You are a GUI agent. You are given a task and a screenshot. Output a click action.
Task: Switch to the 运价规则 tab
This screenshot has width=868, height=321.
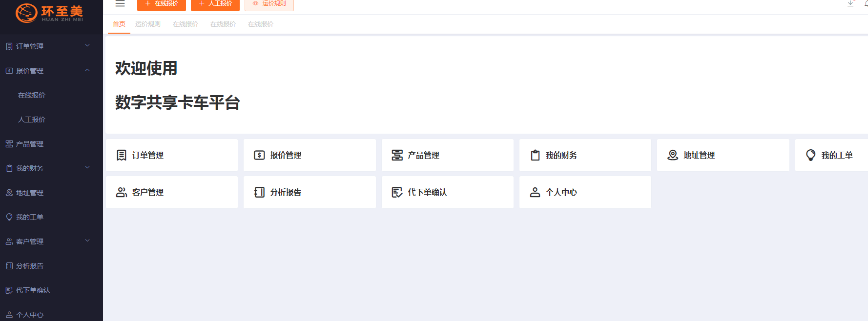(x=148, y=24)
